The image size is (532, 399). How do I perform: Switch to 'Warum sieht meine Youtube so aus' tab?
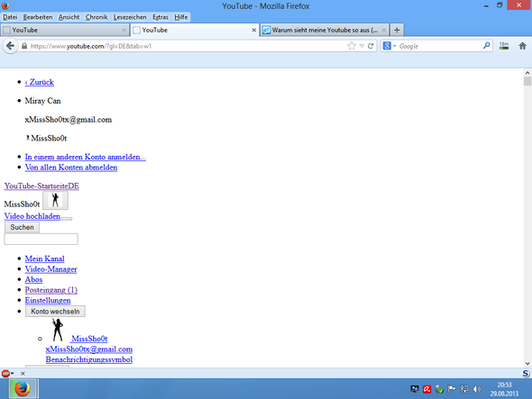pos(324,30)
